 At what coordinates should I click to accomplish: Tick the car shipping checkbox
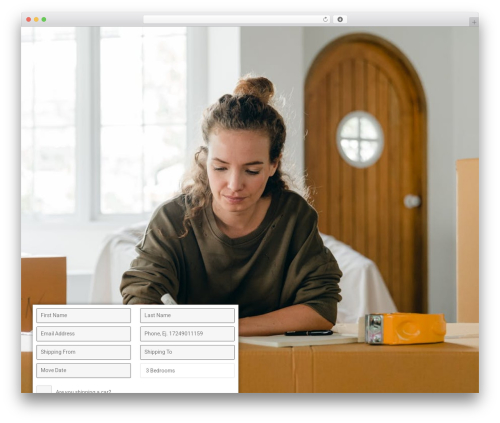[44, 389]
